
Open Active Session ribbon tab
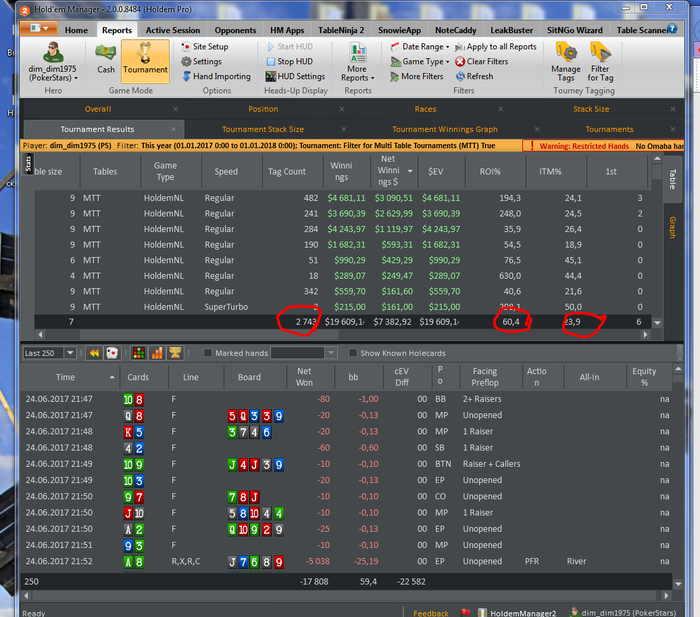click(173, 30)
